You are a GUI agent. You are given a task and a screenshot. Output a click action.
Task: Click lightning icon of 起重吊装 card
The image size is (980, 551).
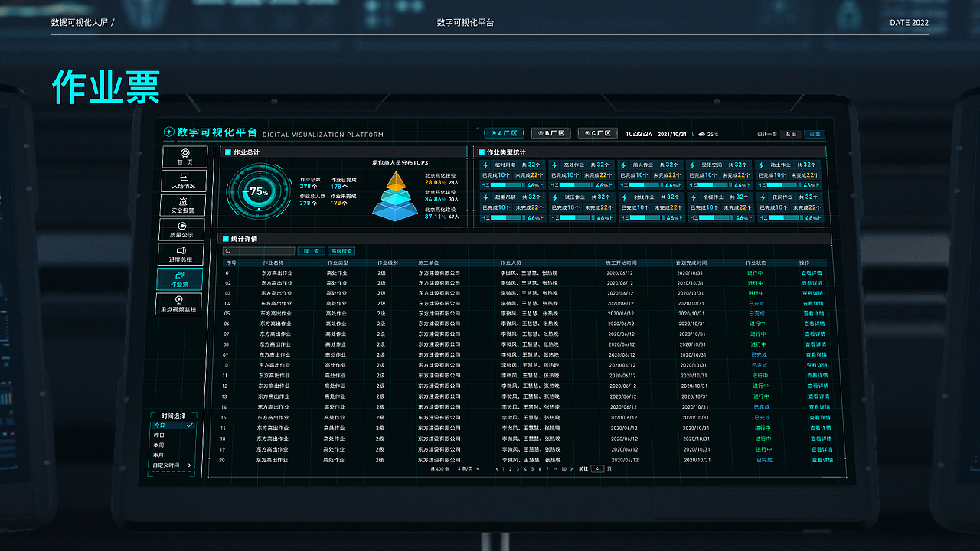click(487, 197)
